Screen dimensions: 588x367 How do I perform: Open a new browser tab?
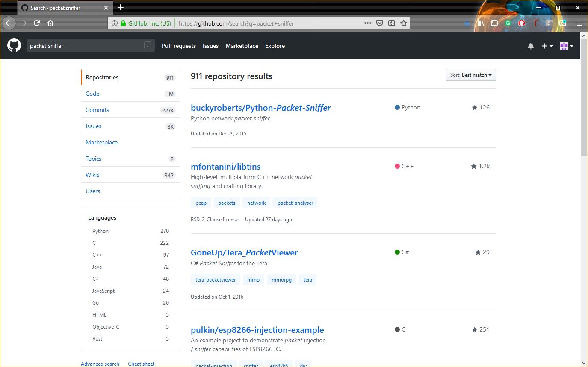click(x=121, y=7)
